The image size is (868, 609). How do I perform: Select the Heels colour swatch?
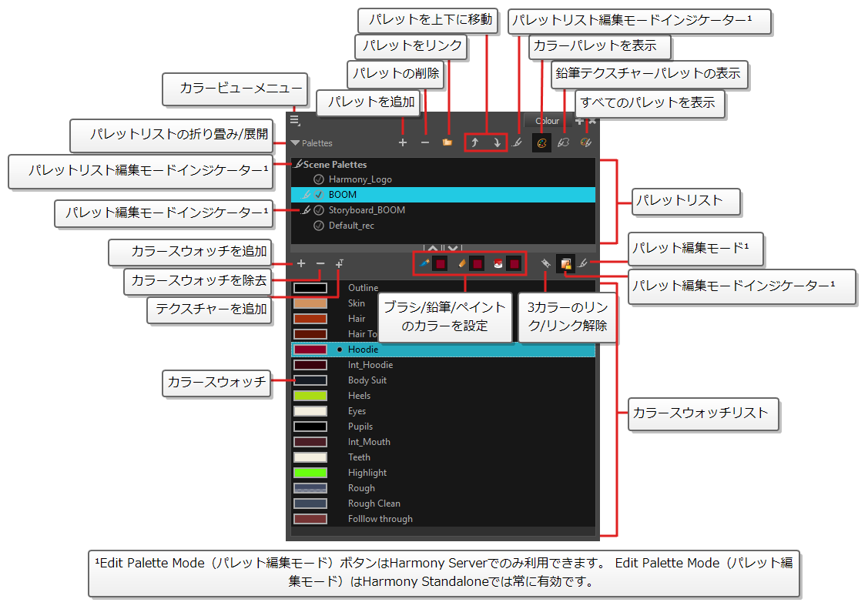tap(310, 396)
